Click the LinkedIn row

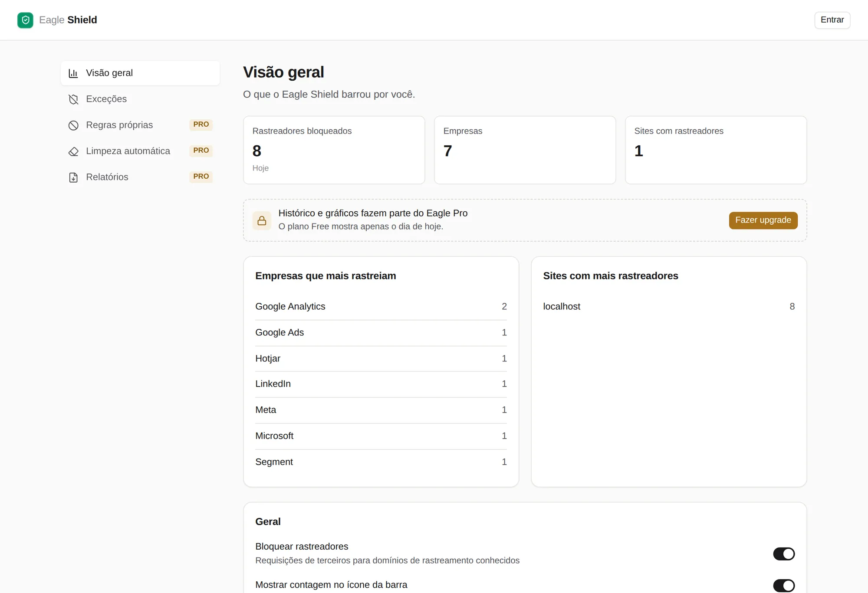pos(381,384)
